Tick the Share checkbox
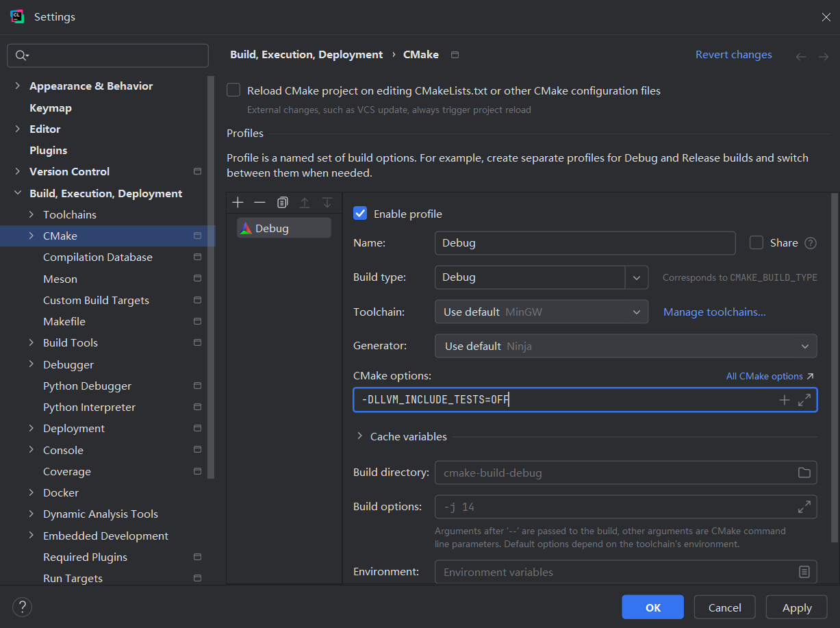This screenshot has height=628, width=840. (x=756, y=242)
